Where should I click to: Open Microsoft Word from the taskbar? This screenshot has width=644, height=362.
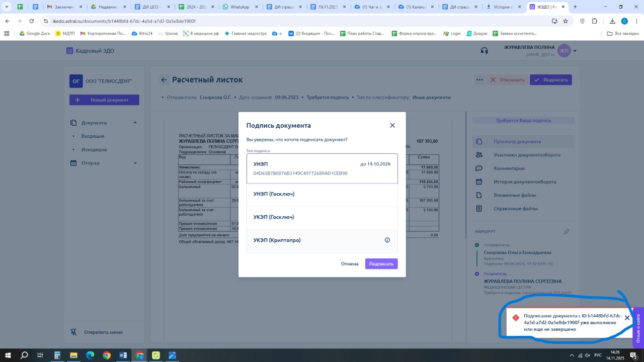pyautogui.click(x=123, y=355)
